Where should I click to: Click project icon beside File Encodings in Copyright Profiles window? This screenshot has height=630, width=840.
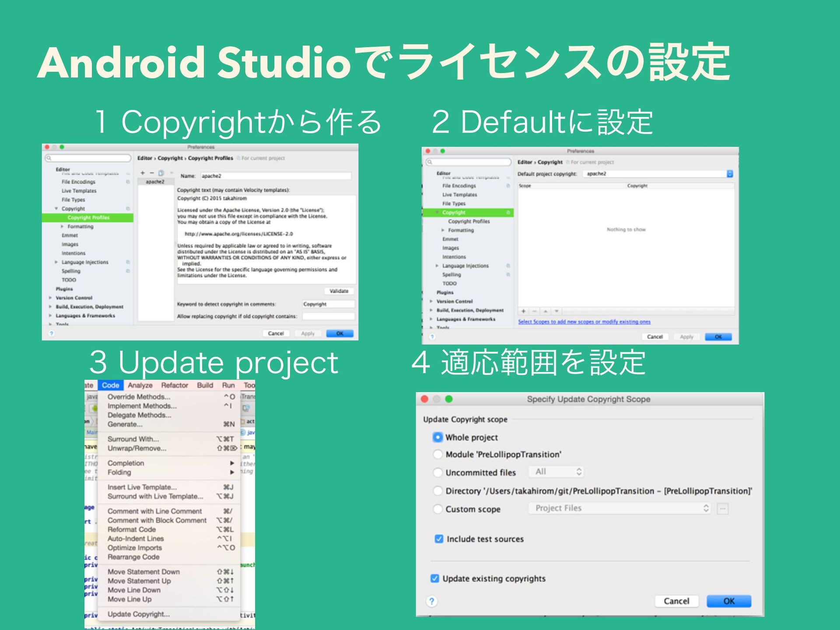point(128,182)
